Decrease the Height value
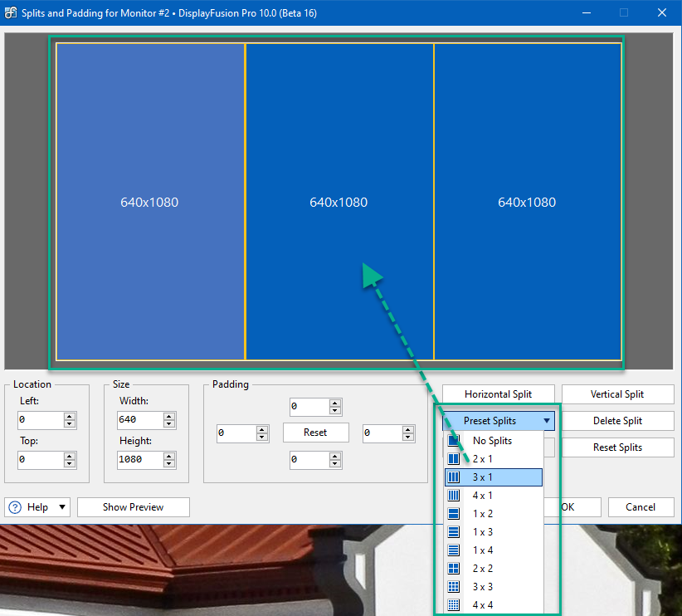Viewport: 682px width, 616px height. [x=169, y=464]
